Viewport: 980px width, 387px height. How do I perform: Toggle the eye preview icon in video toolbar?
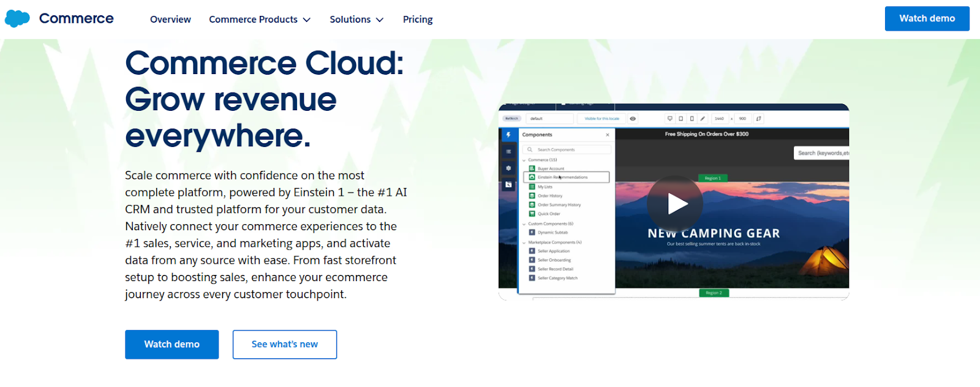(633, 119)
